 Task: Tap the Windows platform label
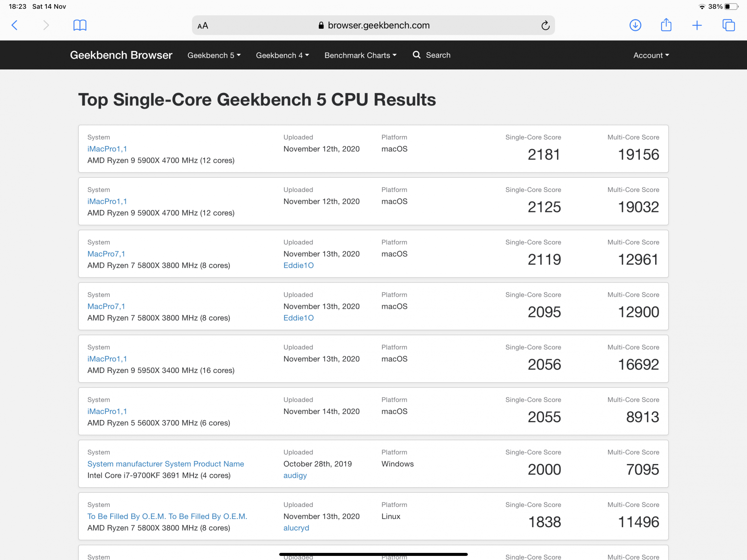click(x=397, y=464)
